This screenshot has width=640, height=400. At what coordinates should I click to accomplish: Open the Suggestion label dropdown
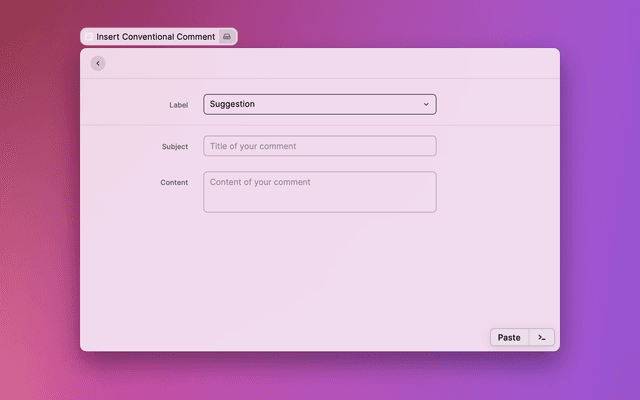click(319, 104)
